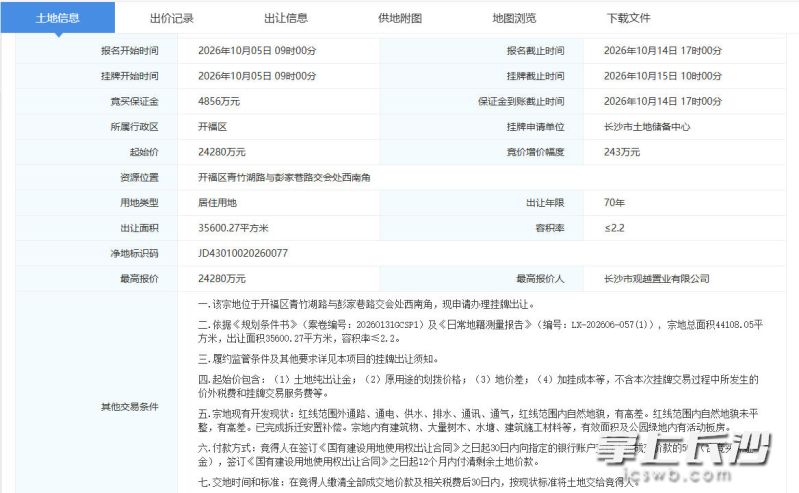Click the 报名截止时间 label
Viewport: 799px width, 493px height.
point(535,50)
